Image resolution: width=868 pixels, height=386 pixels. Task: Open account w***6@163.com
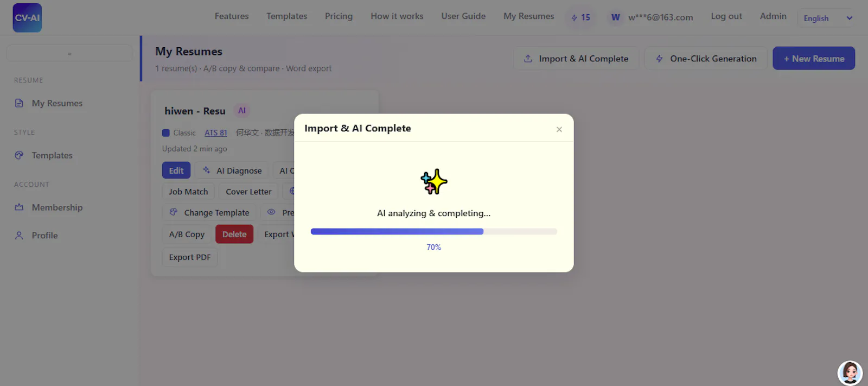pos(660,17)
